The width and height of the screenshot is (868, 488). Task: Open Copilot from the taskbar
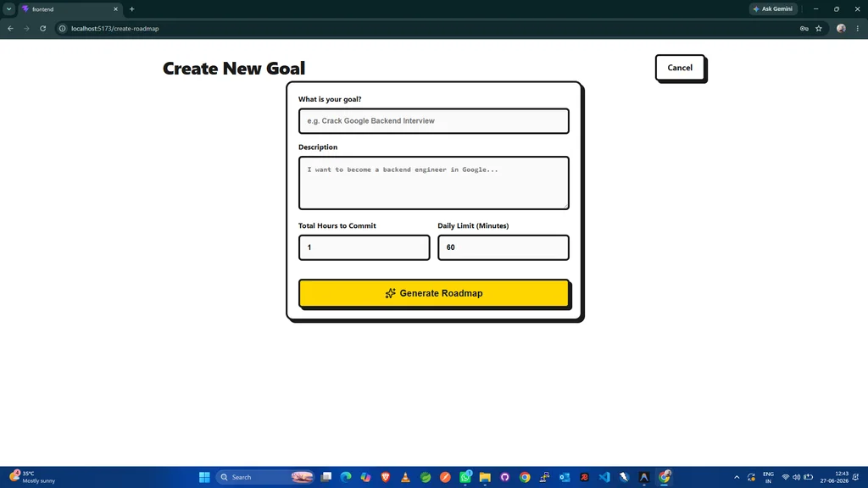pos(366,477)
